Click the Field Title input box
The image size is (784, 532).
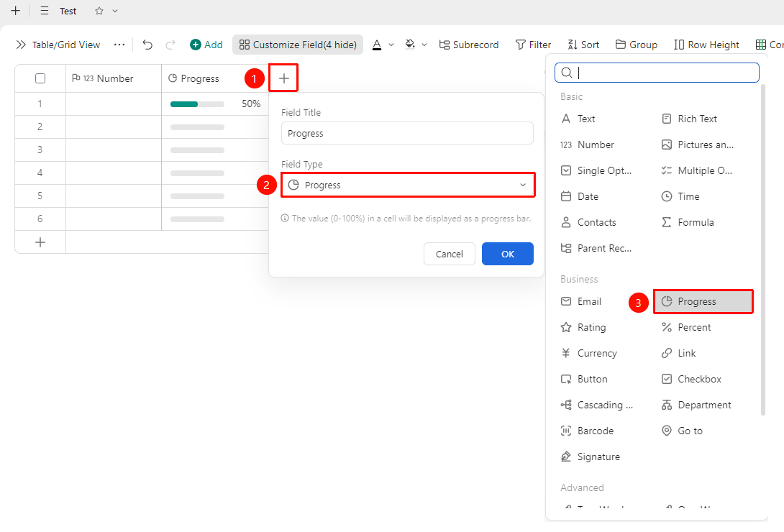tap(408, 134)
